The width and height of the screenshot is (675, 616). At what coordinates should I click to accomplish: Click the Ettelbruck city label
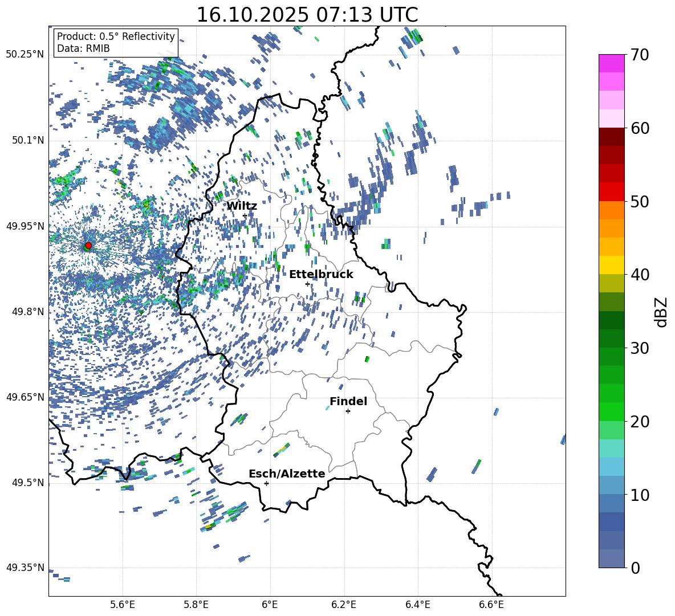(321, 275)
